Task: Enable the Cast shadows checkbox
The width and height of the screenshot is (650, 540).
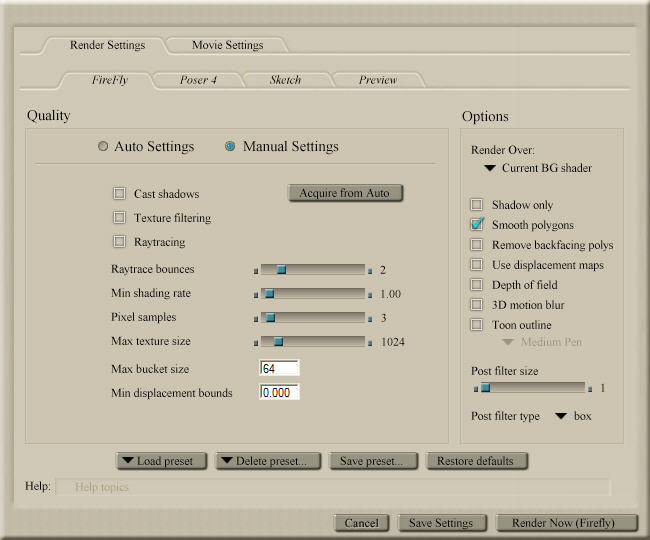Action: pos(120,194)
